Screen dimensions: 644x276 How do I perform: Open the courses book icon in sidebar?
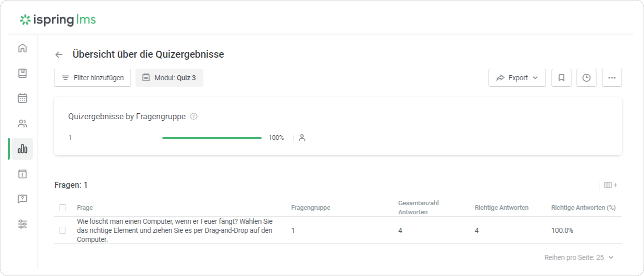coord(22,73)
